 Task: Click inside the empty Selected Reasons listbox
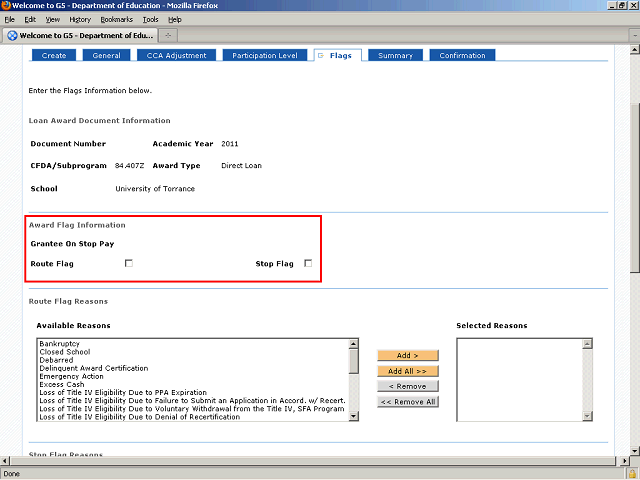pyautogui.click(x=520, y=380)
